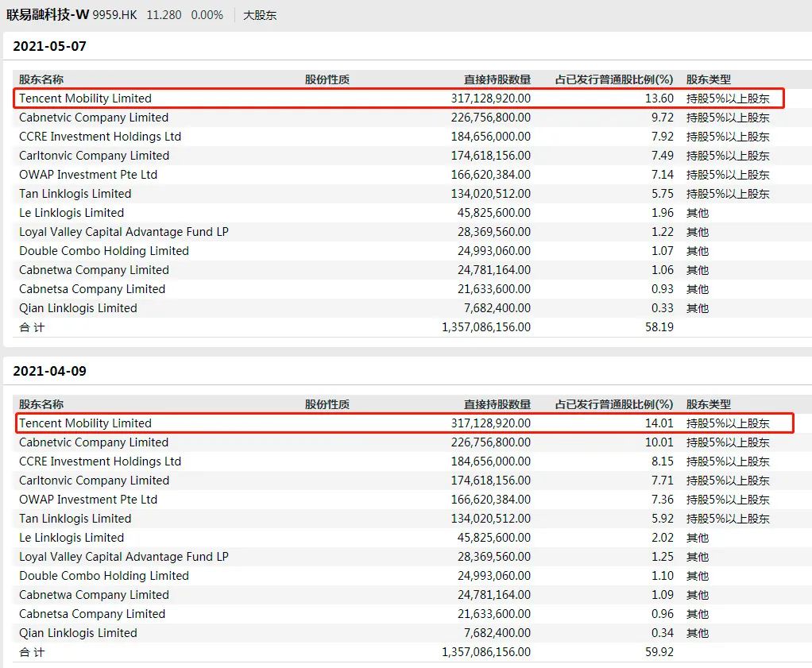Click 直接持股数量 column header in 2021-05-07 table
The image size is (812, 668).
coord(497,79)
